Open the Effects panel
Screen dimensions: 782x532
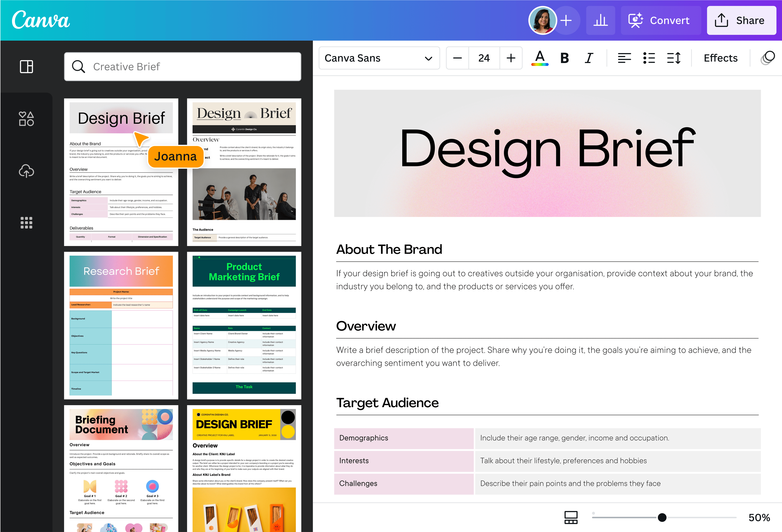(720, 58)
